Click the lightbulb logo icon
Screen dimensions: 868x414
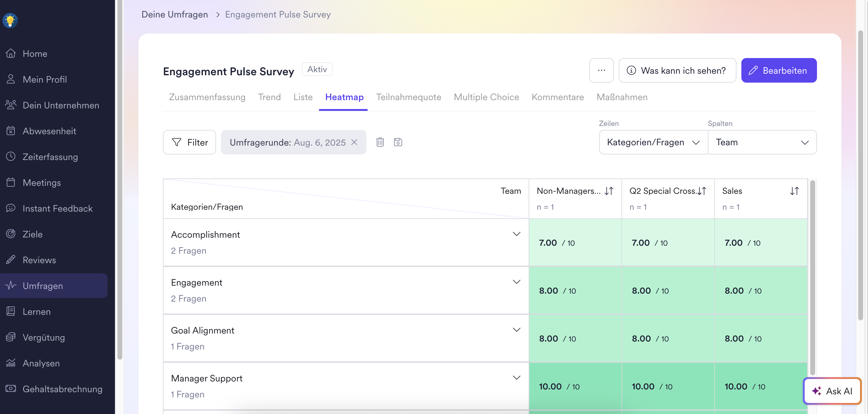10,21
